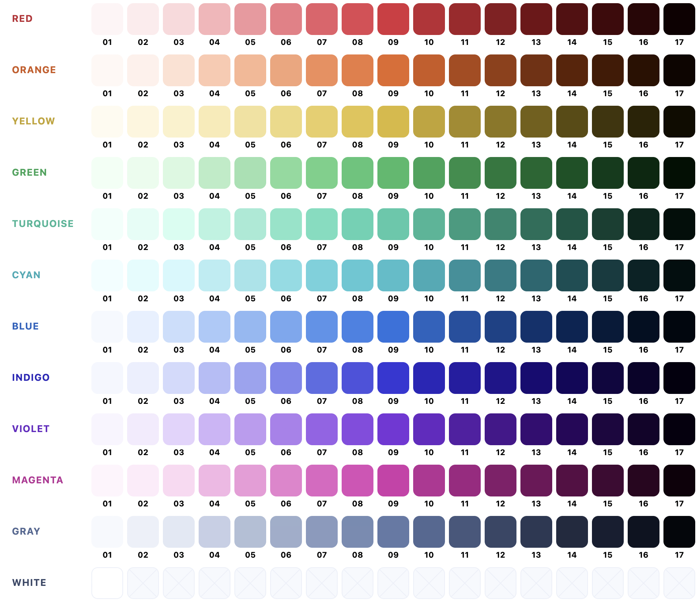Click the BLUE row label
The width and height of the screenshot is (700, 601).
pos(25,326)
